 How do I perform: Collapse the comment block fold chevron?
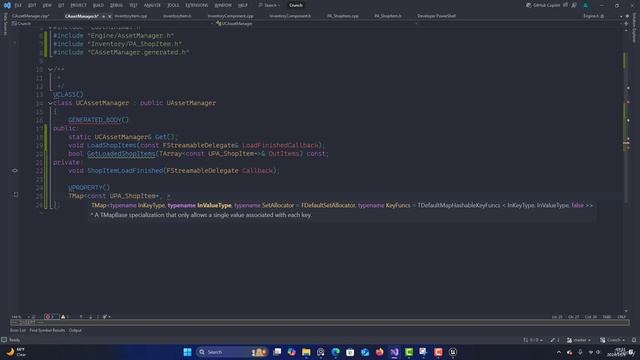click(x=50, y=69)
